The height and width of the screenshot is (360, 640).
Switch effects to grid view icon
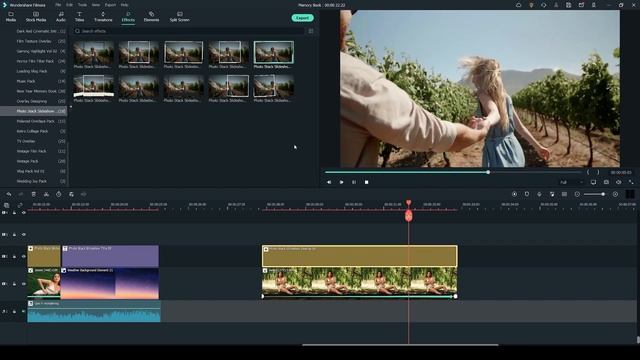click(x=311, y=31)
